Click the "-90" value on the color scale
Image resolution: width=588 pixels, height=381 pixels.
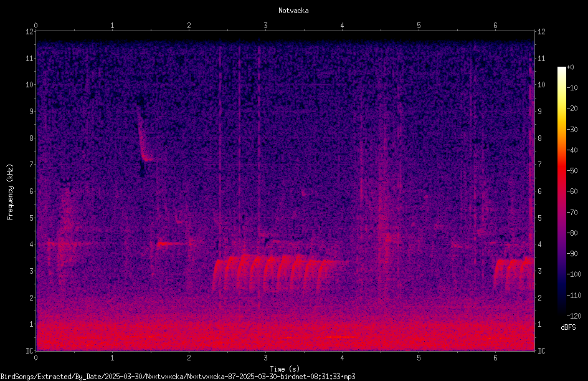tap(572, 254)
